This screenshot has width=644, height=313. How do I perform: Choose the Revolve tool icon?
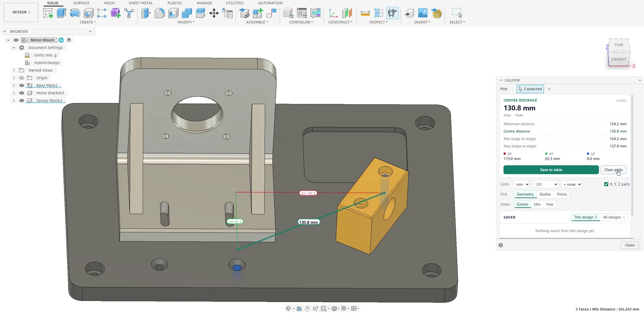pyautogui.click(x=75, y=13)
